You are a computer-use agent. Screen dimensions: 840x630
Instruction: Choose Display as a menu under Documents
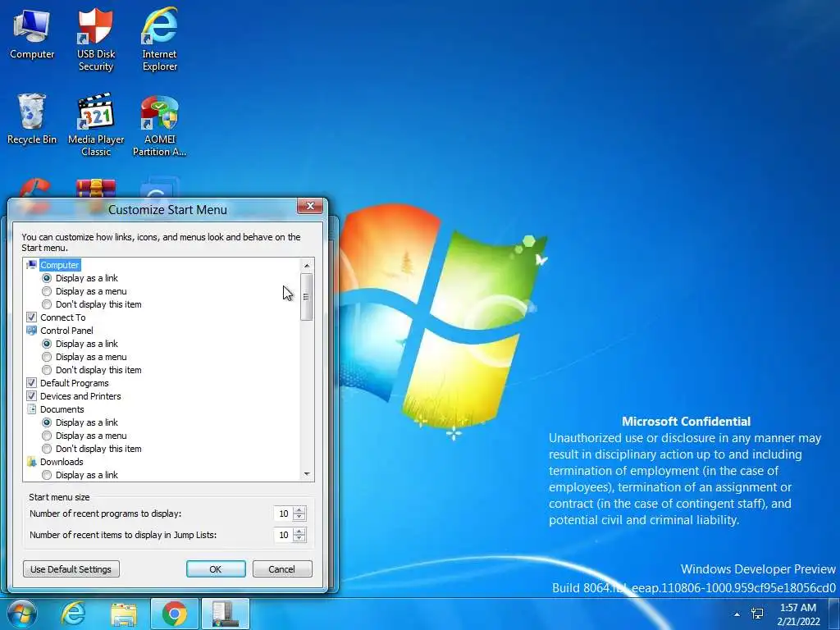click(47, 436)
